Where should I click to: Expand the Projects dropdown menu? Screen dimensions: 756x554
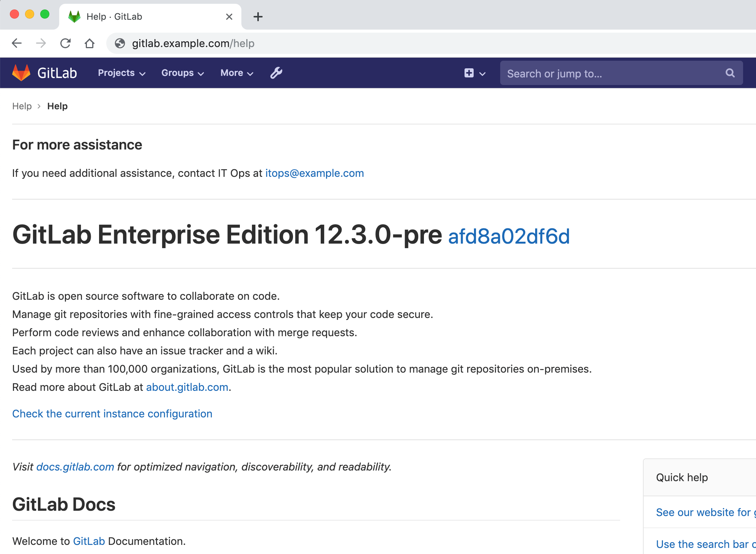click(121, 73)
